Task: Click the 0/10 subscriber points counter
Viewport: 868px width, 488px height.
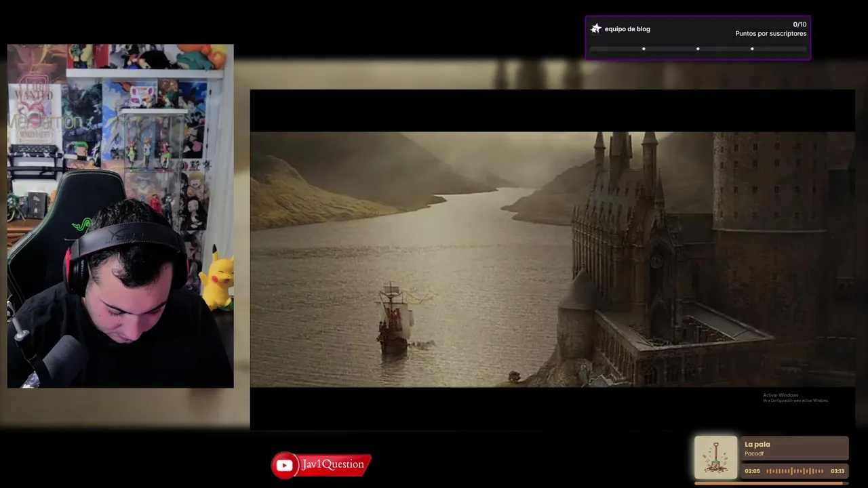Action: pyautogui.click(x=800, y=24)
